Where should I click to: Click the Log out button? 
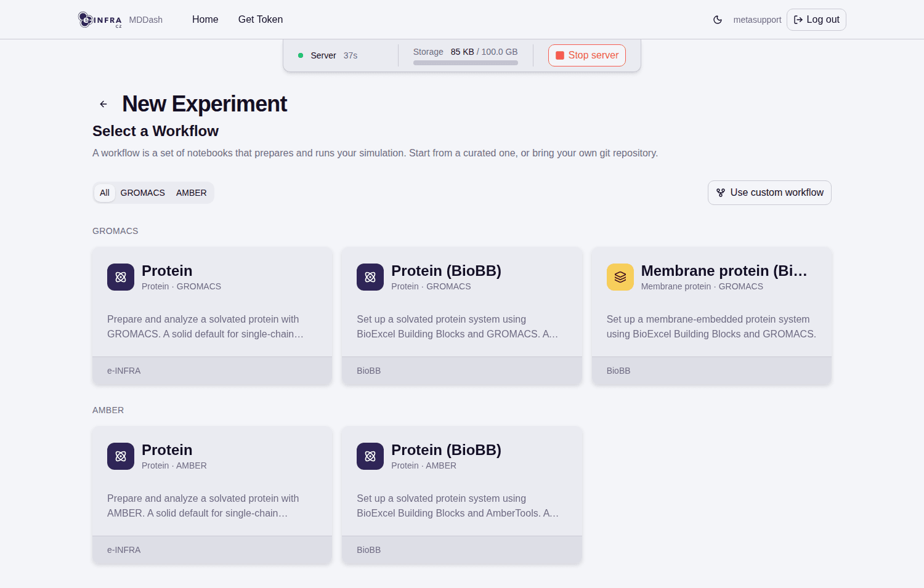tap(816, 20)
